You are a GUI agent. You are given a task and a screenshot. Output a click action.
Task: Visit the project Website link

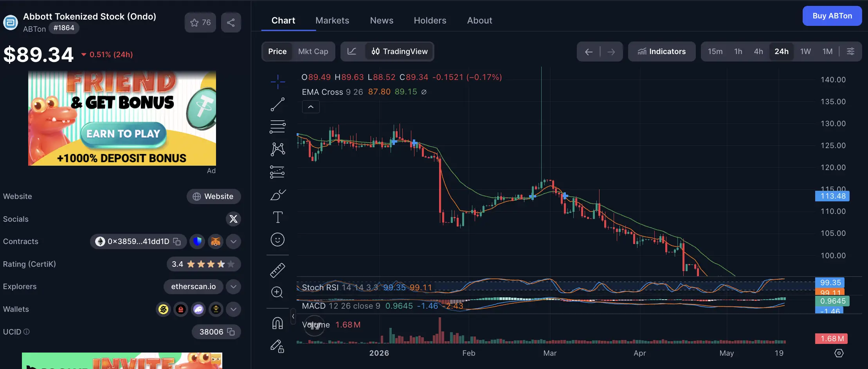pos(214,196)
